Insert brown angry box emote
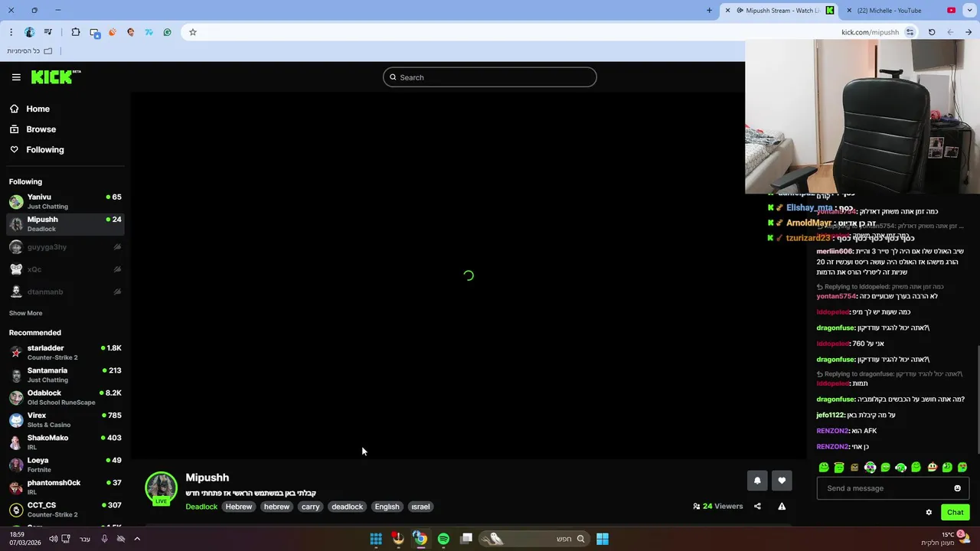The width and height of the screenshot is (980, 551). (x=854, y=467)
